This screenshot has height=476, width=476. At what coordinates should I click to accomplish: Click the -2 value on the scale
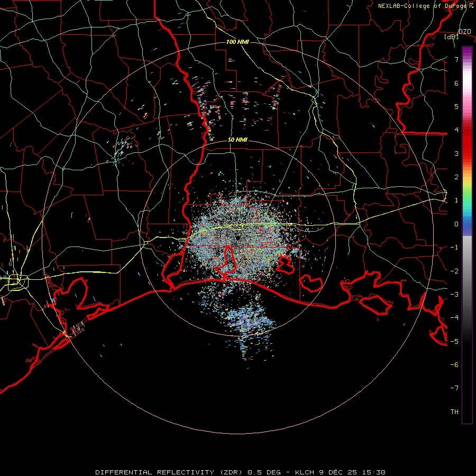pyautogui.click(x=454, y=271)
